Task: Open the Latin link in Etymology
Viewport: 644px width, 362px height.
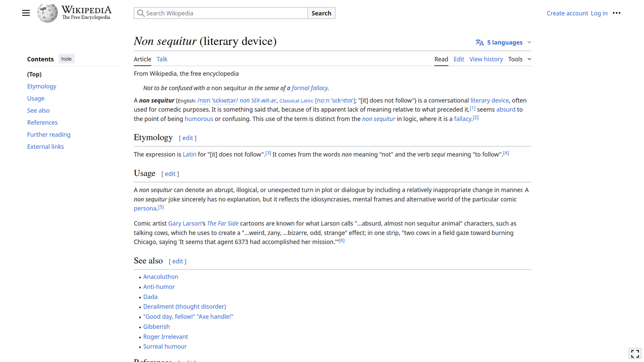Action: tap(190, 154)
